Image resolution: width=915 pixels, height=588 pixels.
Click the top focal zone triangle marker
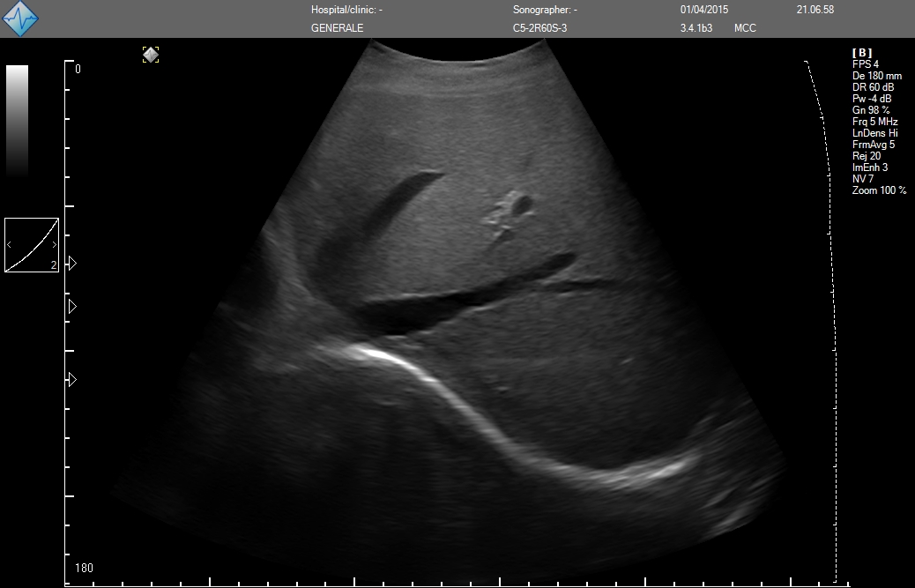coord(72,263)
